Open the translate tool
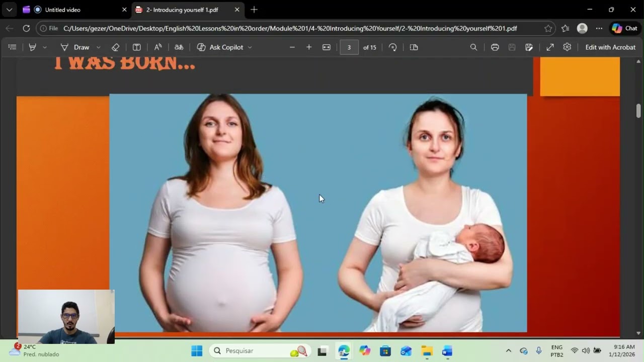This screenshot has height=362, width=644. (179, 47)
